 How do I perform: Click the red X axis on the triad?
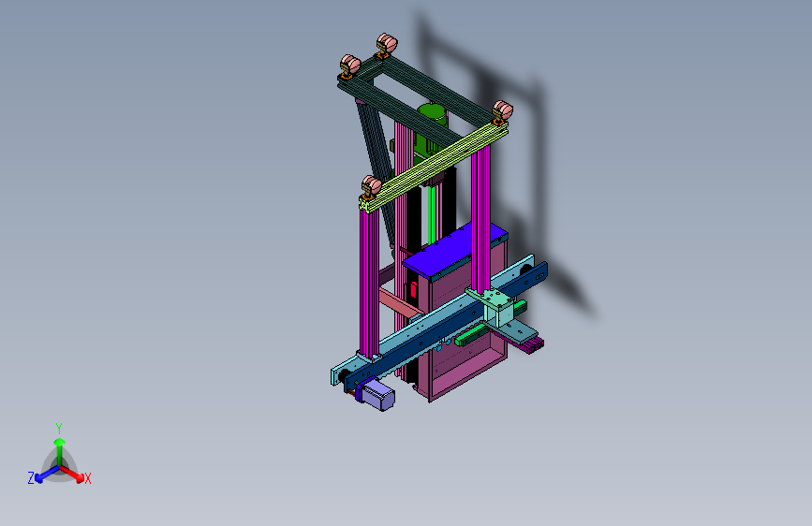(74, 475)
